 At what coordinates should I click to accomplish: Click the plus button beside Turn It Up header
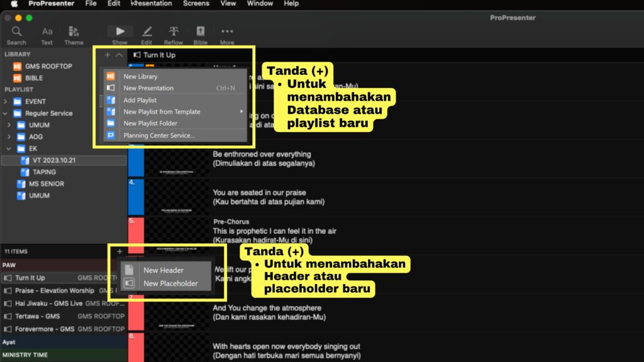coord(107,55)
